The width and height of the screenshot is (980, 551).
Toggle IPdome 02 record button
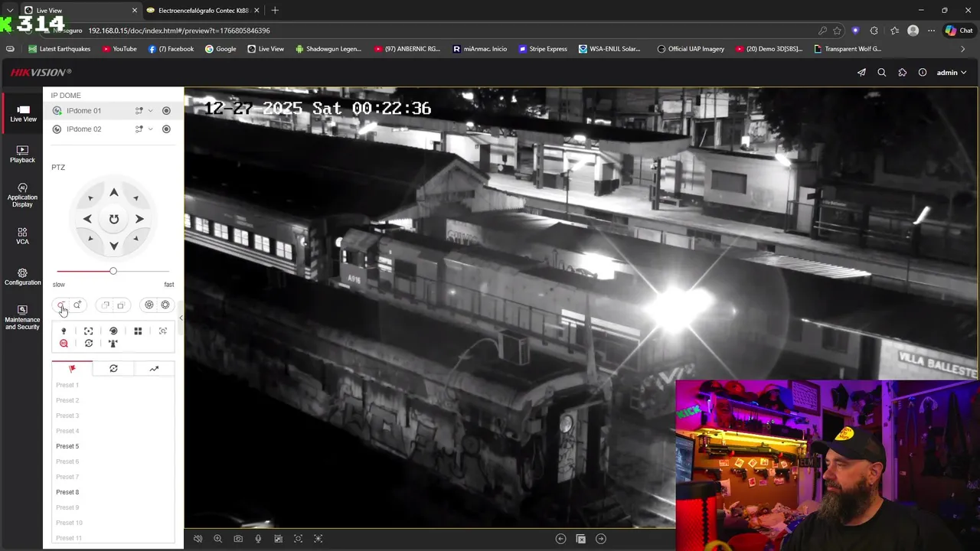pos(166,129)
